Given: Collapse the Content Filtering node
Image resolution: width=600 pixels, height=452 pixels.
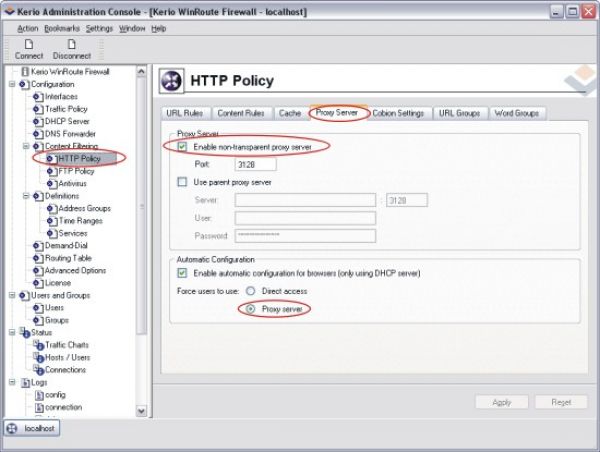Looking at the screenshot, I should [x=26, y=146].
